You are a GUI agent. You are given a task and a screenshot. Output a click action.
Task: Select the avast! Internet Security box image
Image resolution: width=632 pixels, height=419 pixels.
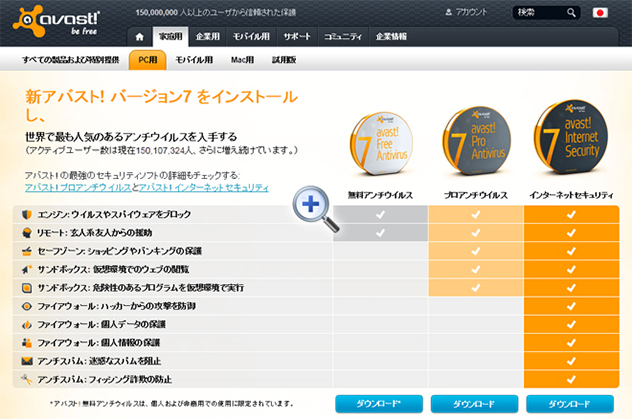pyautogui.click(x=572, y=137)
